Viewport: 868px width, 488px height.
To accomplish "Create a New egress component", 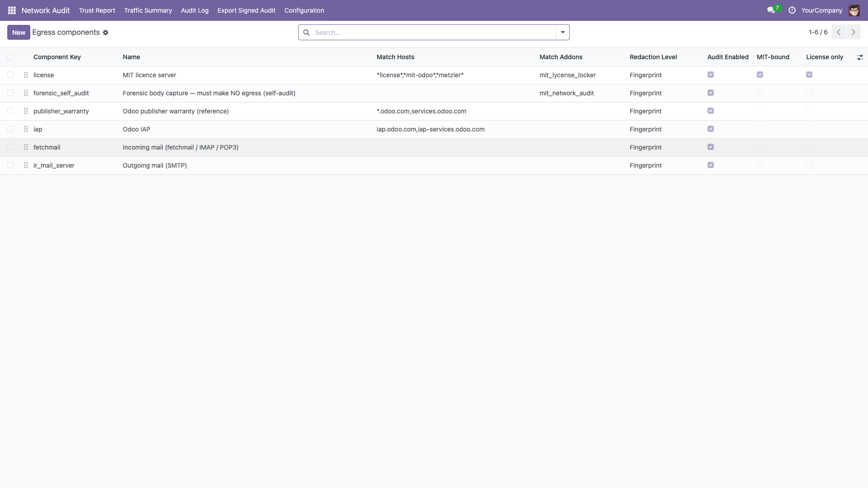I will 19,32.
